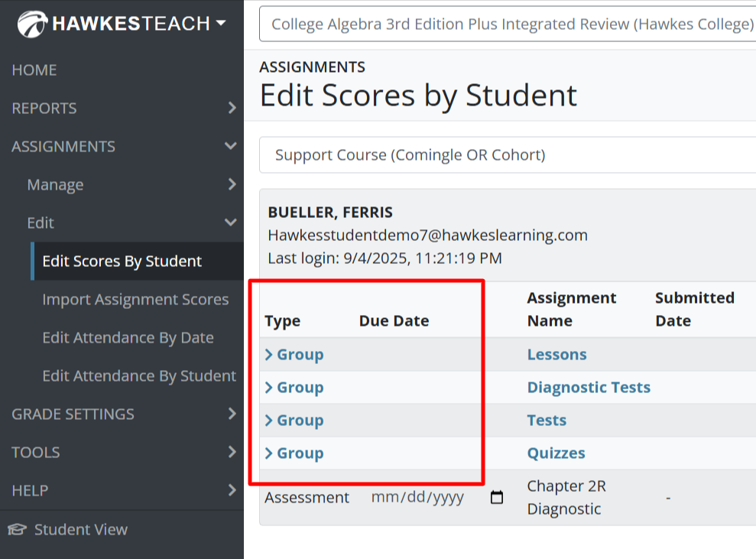Click the Hawkes circle logo icon
The image size is (756, 559).
click(31, 23)
